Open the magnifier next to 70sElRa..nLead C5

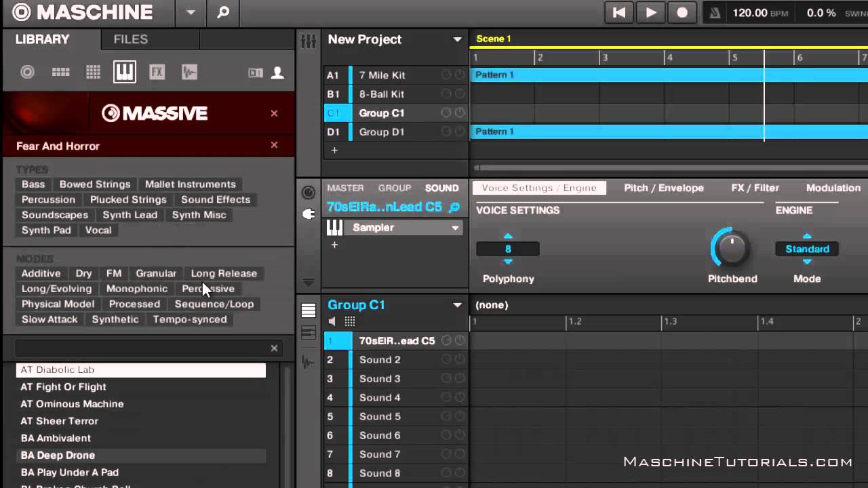(454, 207)
